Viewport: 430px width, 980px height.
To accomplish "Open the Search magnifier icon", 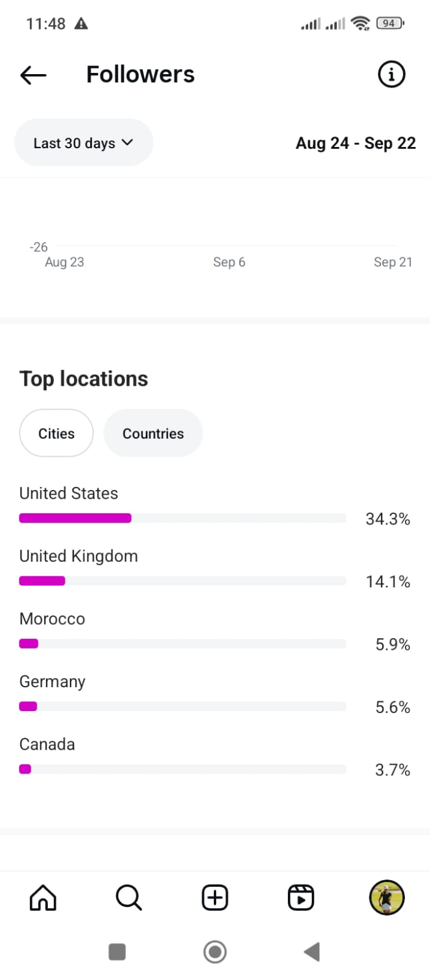I will 129,898.
